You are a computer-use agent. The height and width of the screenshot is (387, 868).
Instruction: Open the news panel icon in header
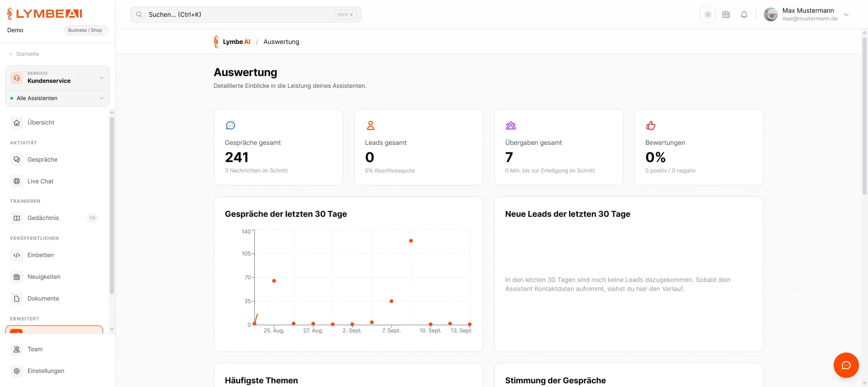pos(726,14)
